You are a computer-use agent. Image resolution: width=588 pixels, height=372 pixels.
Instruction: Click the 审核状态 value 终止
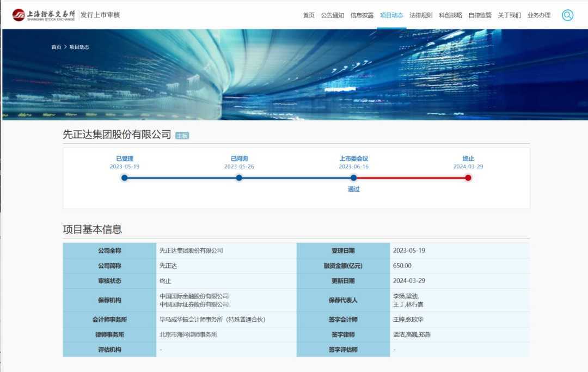(x=165, y=281)
